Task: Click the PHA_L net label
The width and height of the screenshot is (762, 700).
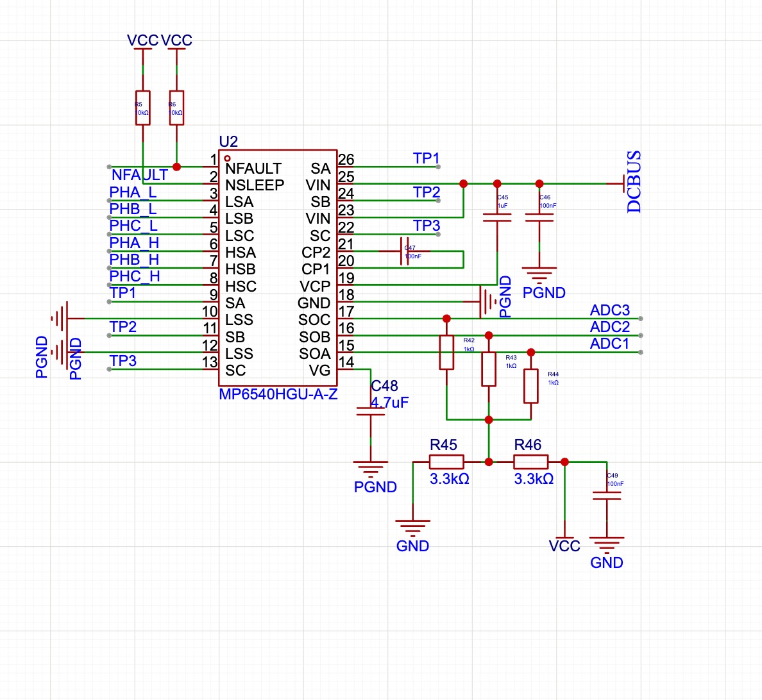Action: 133,192
